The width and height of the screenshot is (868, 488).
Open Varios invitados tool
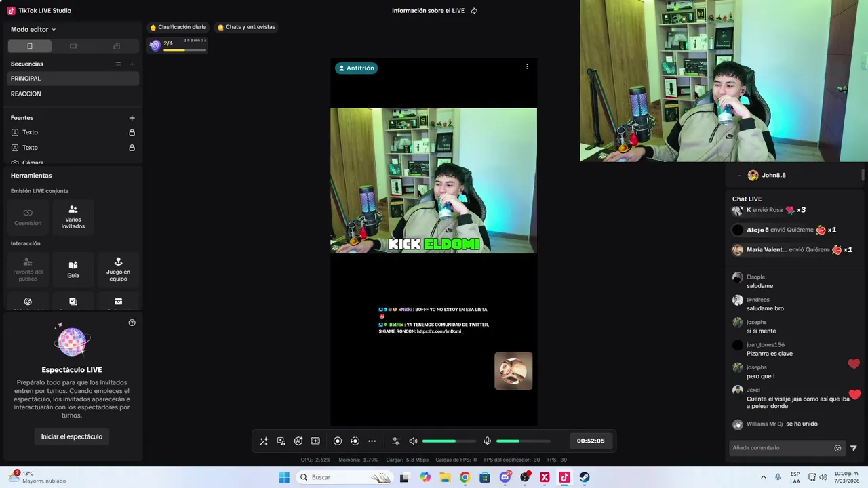[x=73, y=217]
